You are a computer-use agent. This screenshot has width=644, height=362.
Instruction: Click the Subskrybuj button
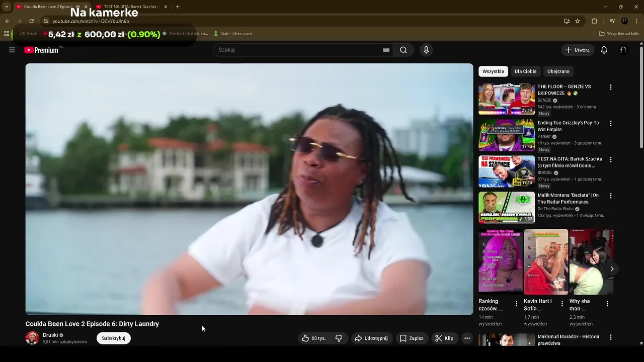point(114,338)
